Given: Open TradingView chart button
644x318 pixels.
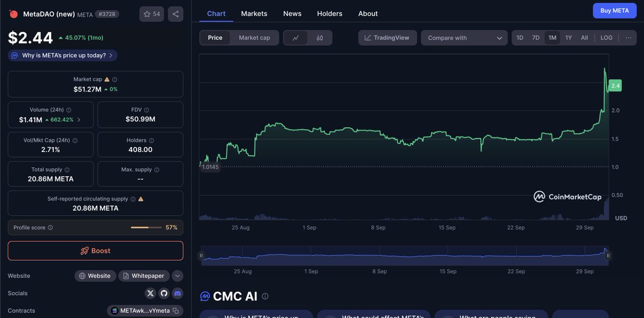Looking at the screenshot, I should point(387,38).
